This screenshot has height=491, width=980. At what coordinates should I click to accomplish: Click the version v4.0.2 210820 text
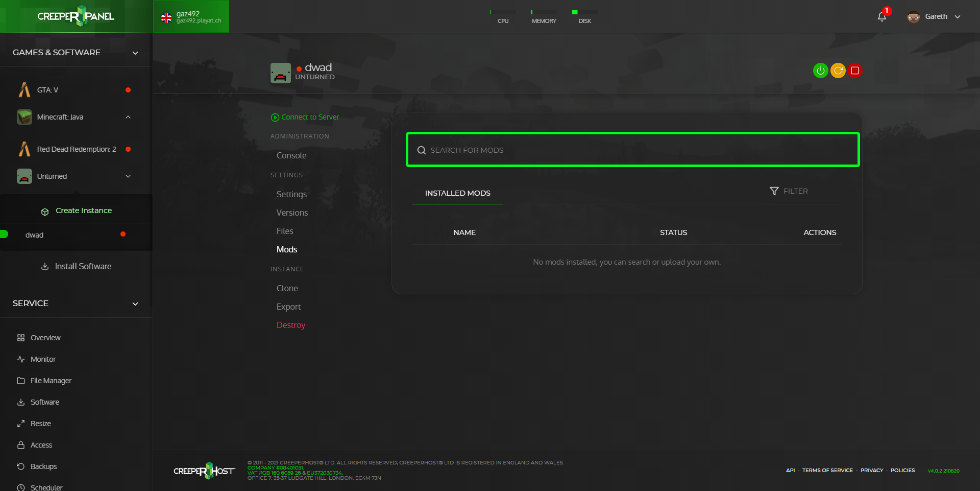[x=943, y=471]
